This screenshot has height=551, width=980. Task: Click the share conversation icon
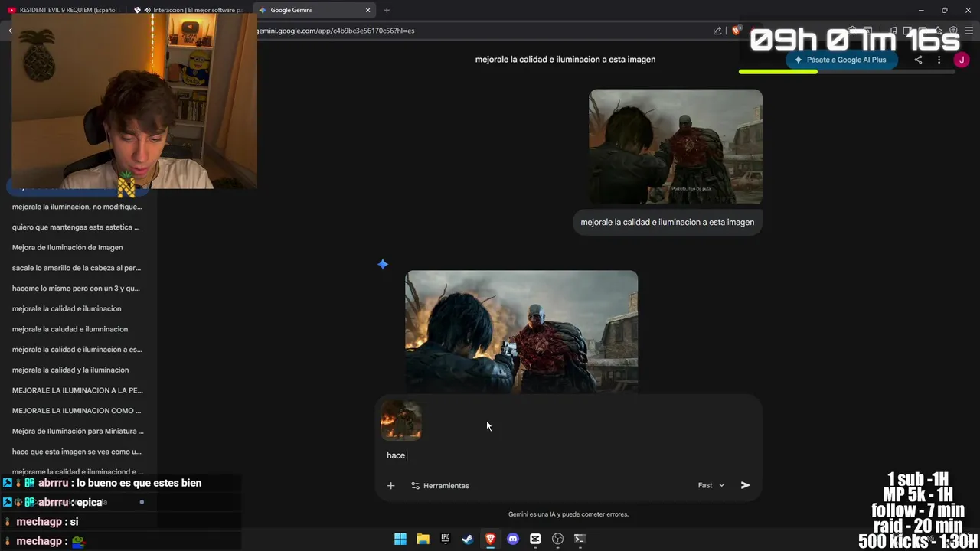(x=918, y=60)
